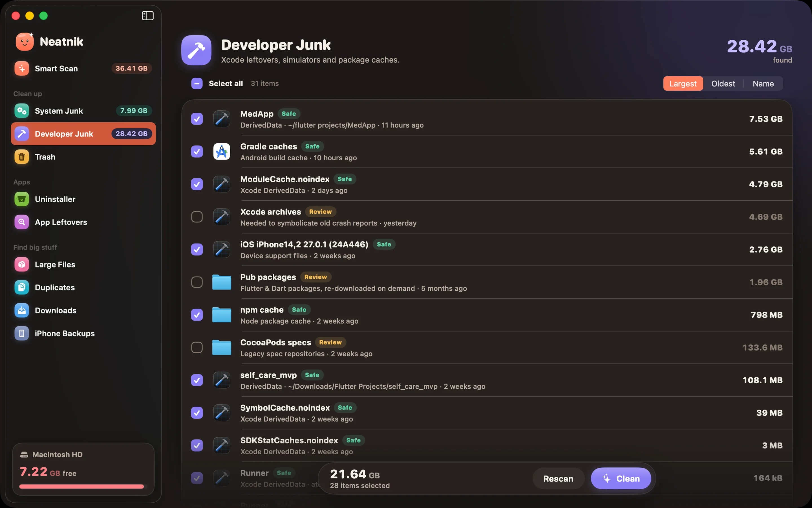Click the Pub packages folder icon
This screenshot has width=812, height=508.
click(222, 282)
